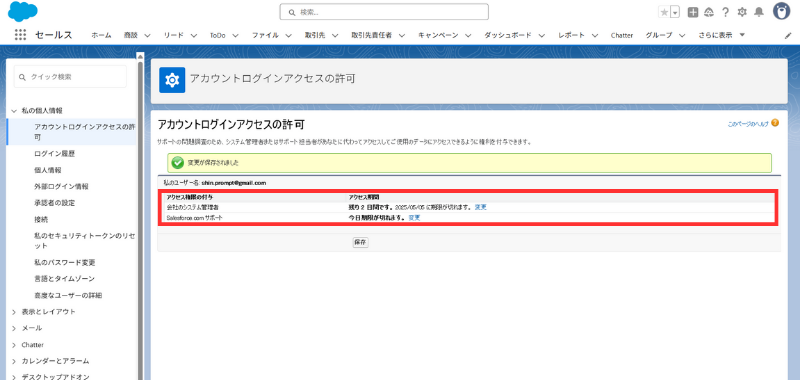
Task: Expand the ファイル tab chevron menu
Action: [288, 36]
